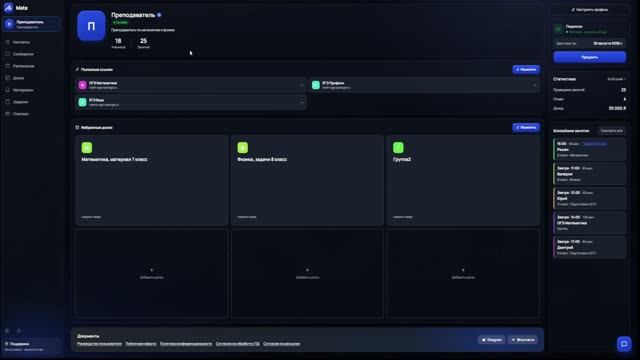Click the blue Продлить button
This screenshot has height=360, width=640.
coord(589,57)
